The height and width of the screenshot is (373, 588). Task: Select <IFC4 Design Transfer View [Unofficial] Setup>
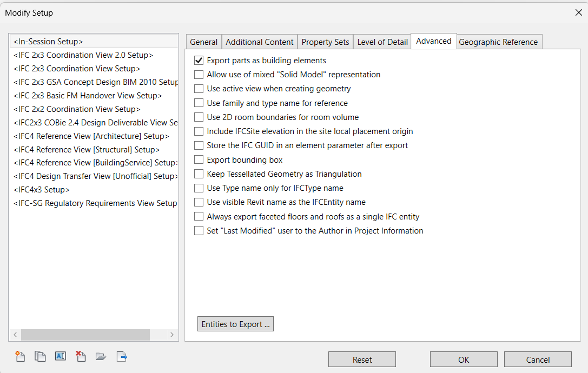(94, 176)
